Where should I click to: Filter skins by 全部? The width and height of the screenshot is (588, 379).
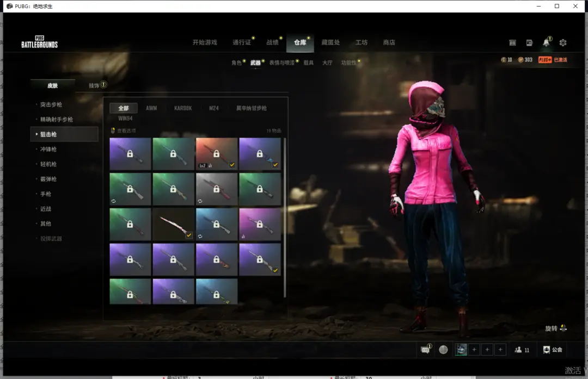[124, 108]
